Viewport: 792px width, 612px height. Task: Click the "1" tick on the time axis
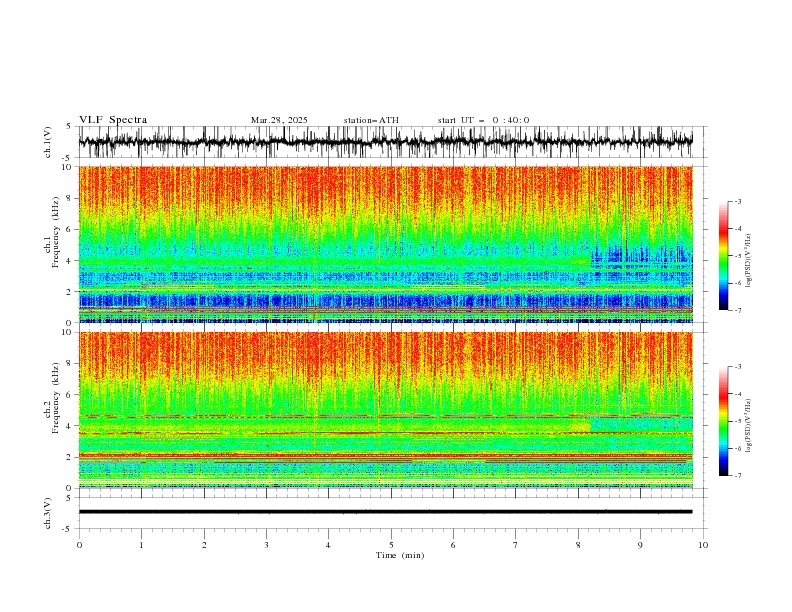click(x=141, y=545)
